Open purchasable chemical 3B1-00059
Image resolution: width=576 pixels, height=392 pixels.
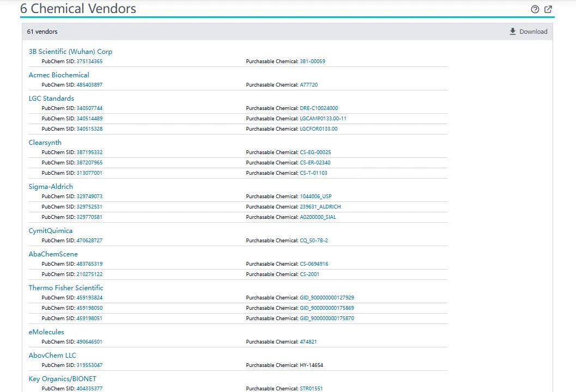click(313, 62)
